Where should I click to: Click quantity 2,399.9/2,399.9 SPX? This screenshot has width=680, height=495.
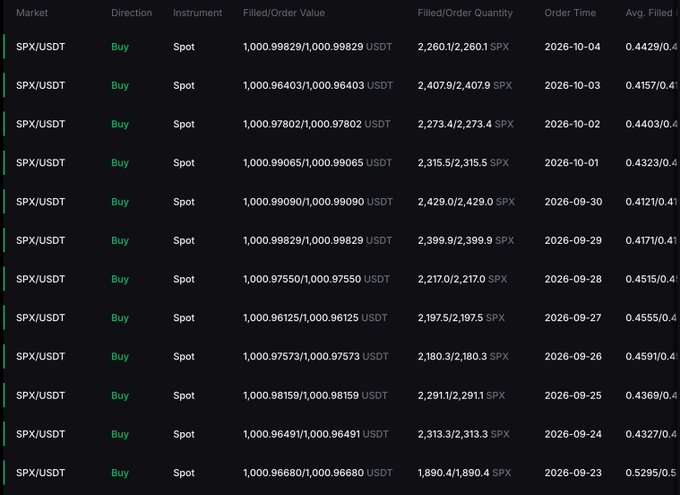coord(466,240)
